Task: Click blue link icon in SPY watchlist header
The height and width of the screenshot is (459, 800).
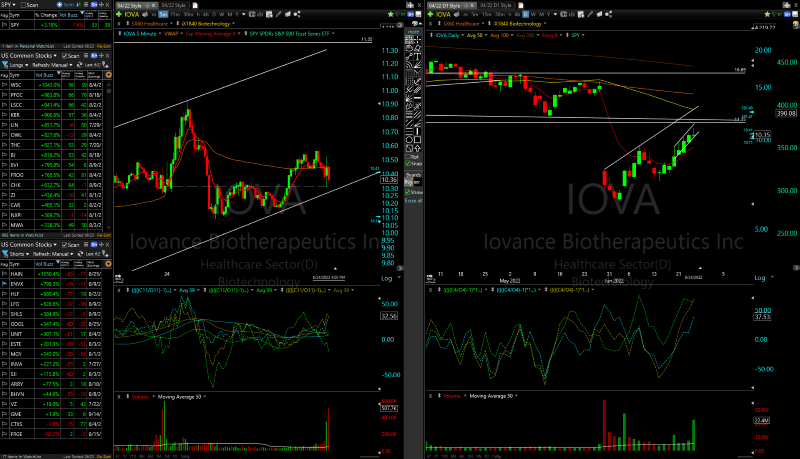Action: [94, 5]
